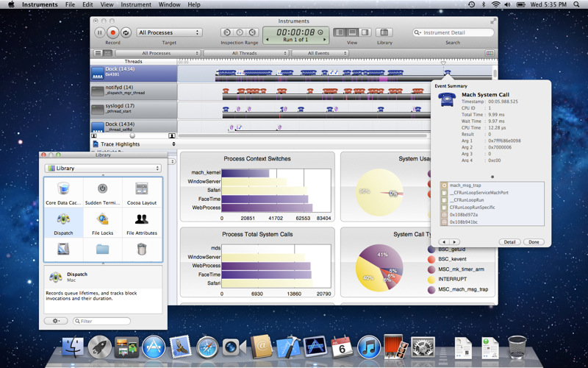Go to next event in Event Summary

pos(454,242)
